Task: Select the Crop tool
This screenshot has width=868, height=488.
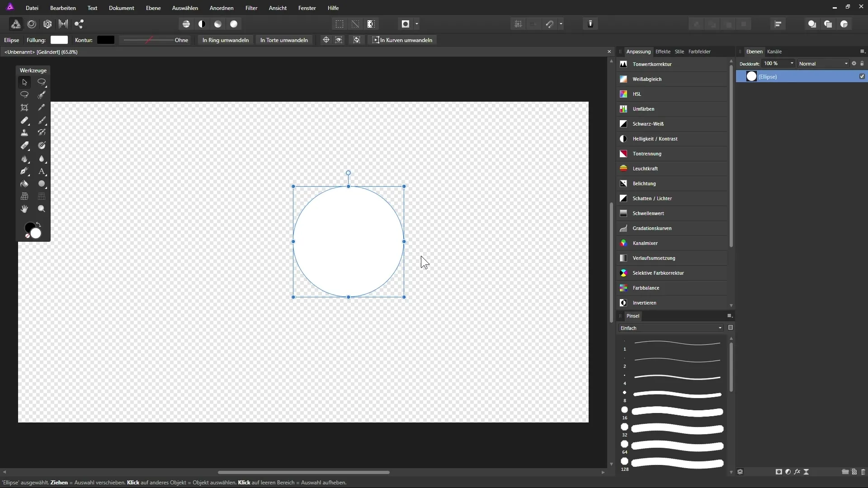Action: point(24,108)
